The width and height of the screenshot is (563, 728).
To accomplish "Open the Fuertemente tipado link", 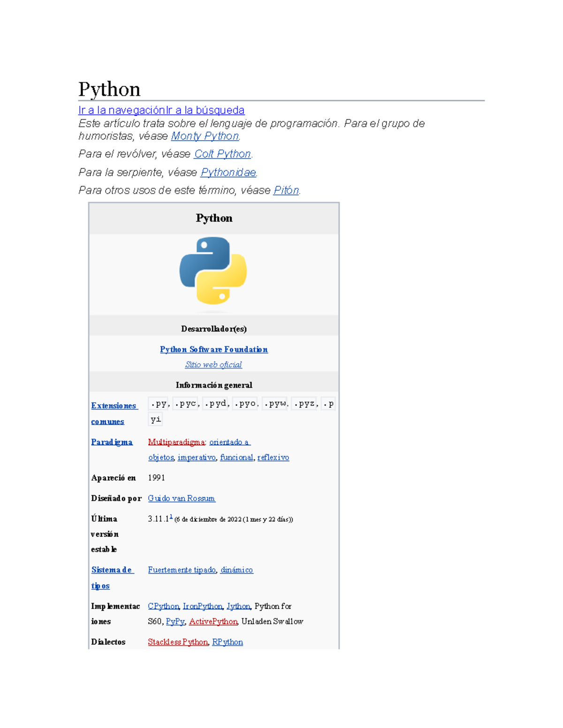I will point(181,570).
